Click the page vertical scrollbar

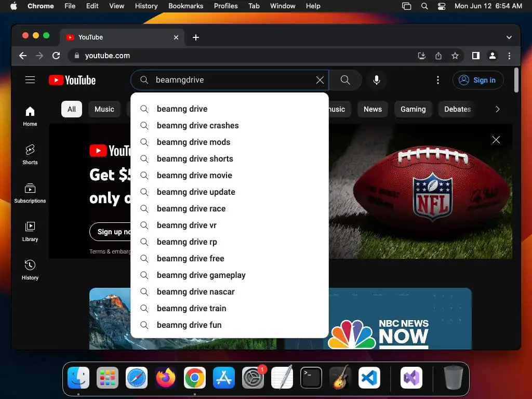coord(516,80)
